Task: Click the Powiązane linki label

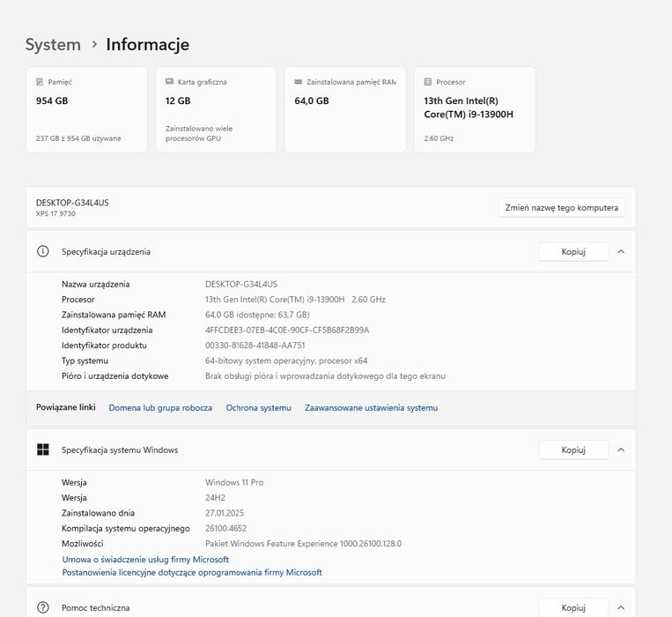Action: [65, 407]
